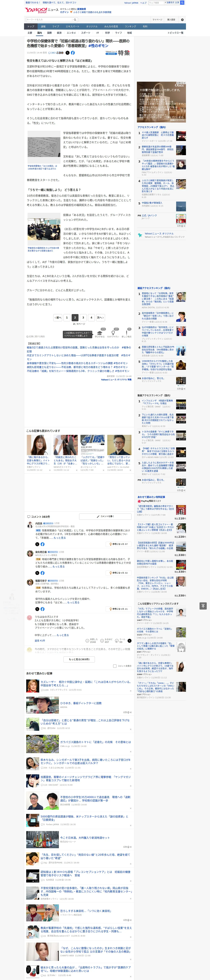Click 参考になった 21 button
Image resolution: width=210 pixels, height=980 pixels.
pyautogui.click(x=119, y=609)
